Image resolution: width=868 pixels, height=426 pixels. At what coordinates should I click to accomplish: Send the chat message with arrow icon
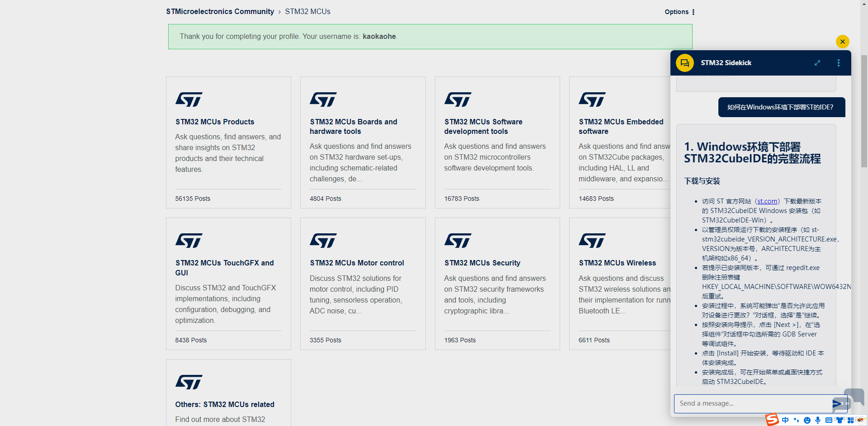[x=837, y=403]
